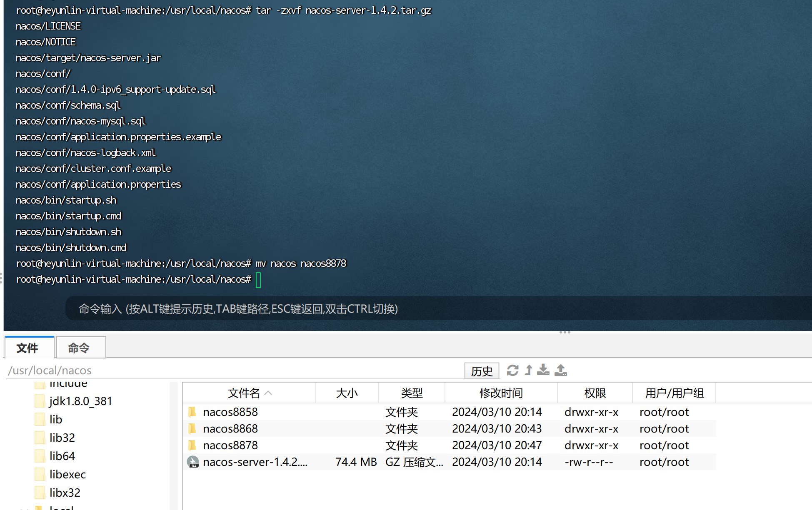
Task: Click the nacos/bin/startup.sh output line
Action: [66, 200]
